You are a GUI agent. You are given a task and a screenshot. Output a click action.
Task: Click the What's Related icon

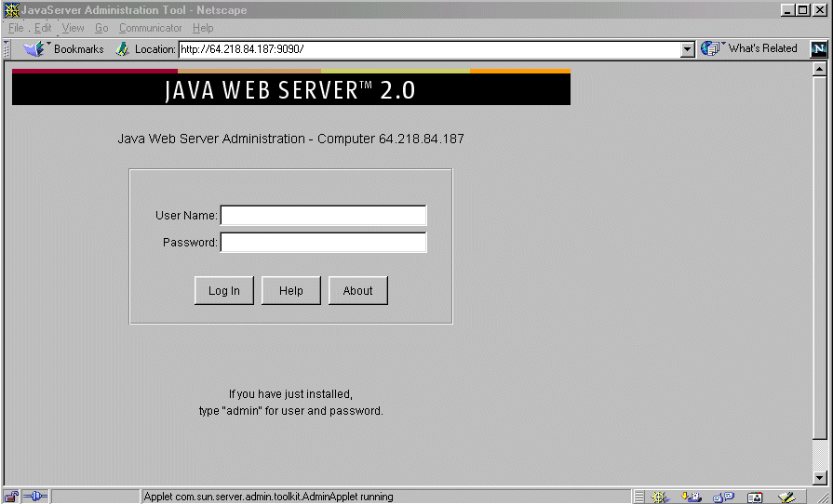click(710, 48)
